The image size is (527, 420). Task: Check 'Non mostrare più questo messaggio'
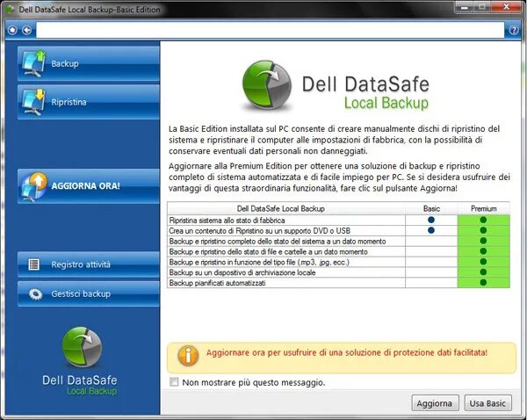pyautogui.click(x=174, y=382)
